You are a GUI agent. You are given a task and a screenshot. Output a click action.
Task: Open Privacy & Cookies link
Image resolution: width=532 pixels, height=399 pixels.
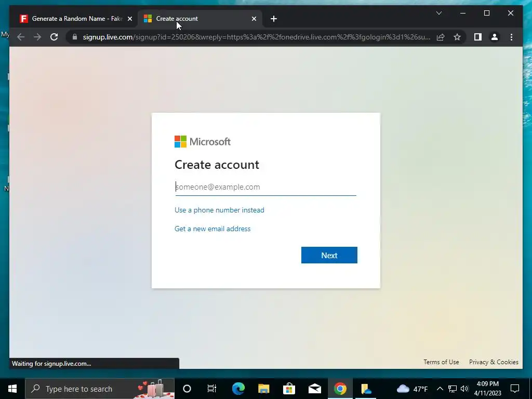tap(494, 362)
